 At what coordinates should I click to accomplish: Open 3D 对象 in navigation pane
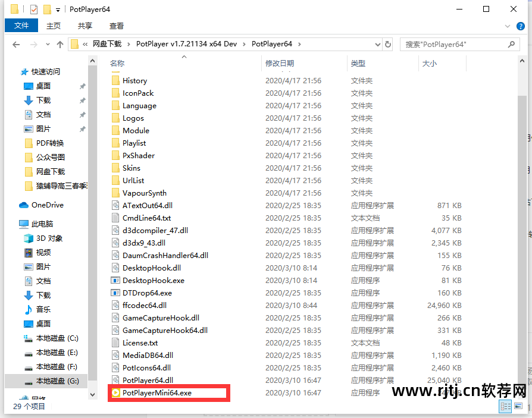tap(43, 238)
